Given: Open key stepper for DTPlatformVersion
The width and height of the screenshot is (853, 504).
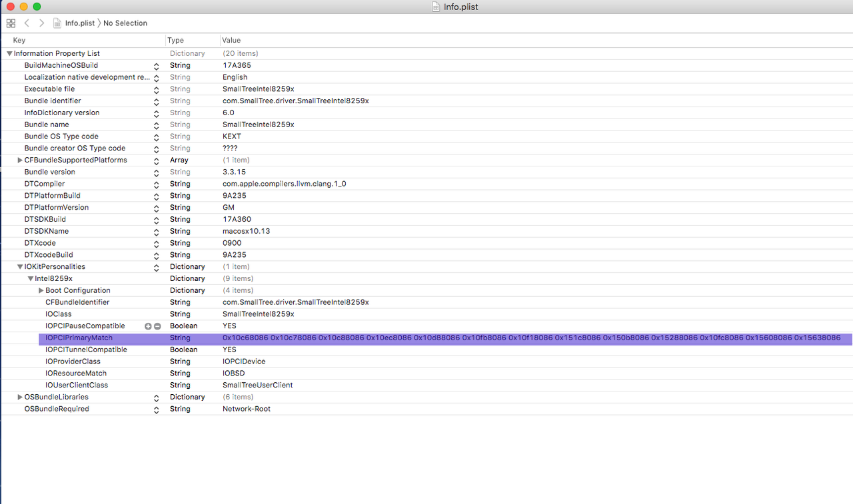Looking at the screenshot, I should point(156,208).
